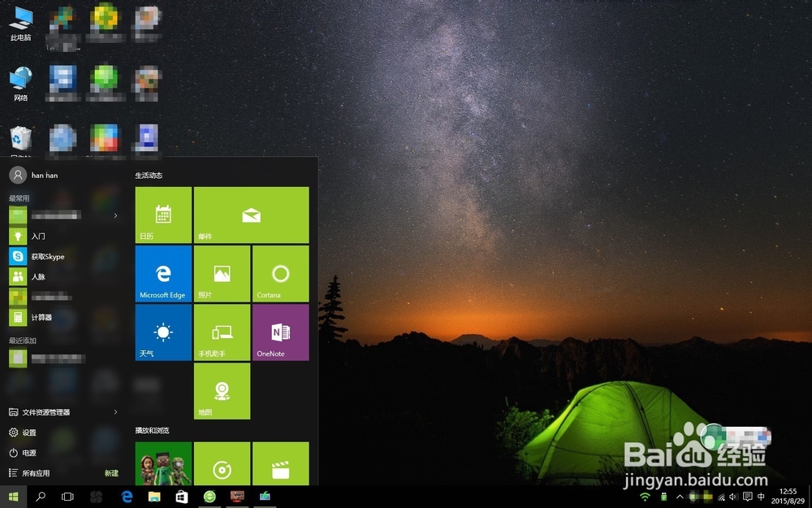
Task: Open 入门 in the most-used list
Action: pos(63,236)
